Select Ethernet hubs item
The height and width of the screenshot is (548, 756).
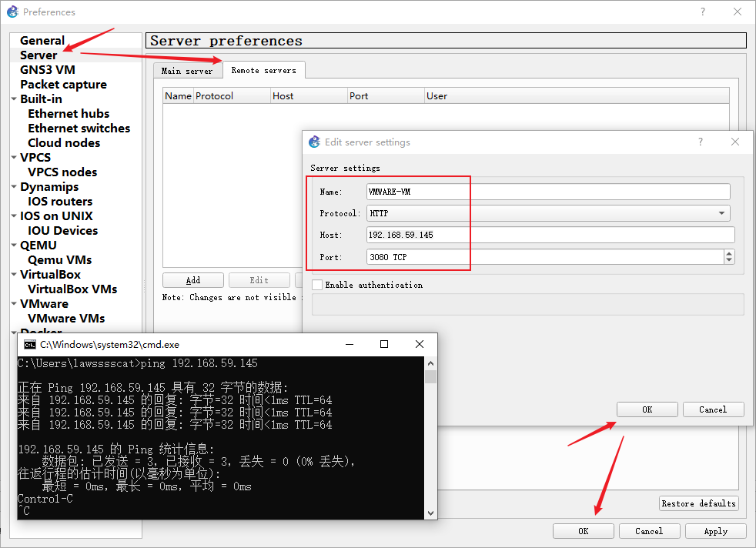(x=69, y=114)
